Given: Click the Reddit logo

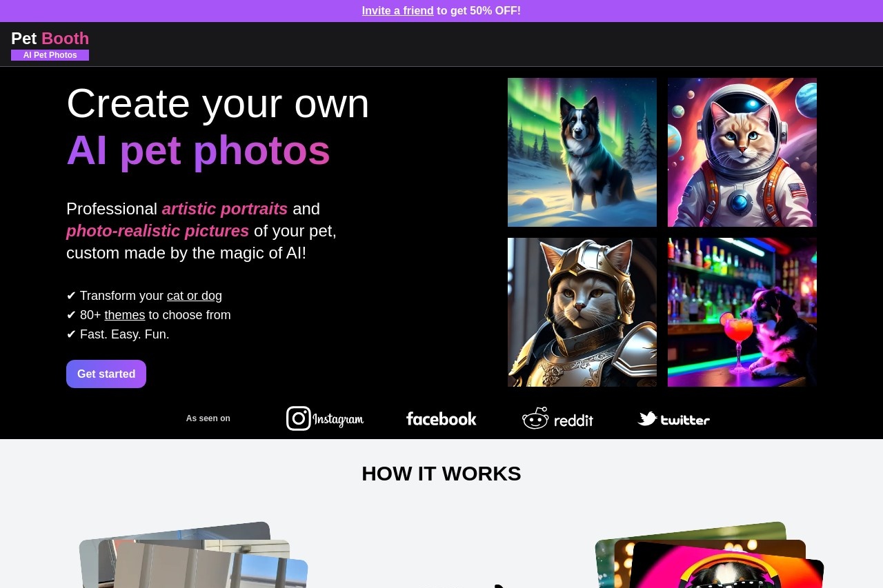Looking at the screenshot, I should [557, 418].
